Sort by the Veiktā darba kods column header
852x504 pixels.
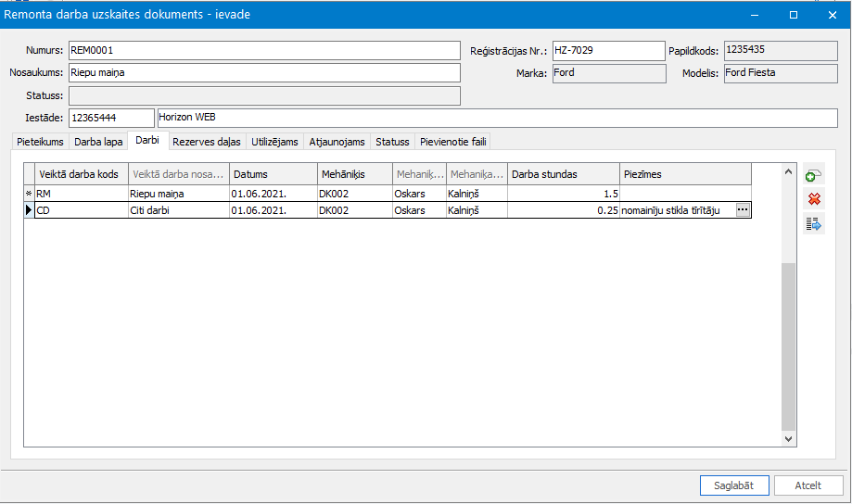coord(82,174)
